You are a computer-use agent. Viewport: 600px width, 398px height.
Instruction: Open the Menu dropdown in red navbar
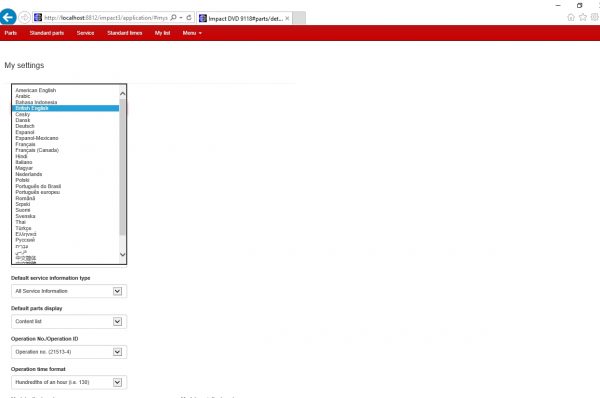point(192,33)
